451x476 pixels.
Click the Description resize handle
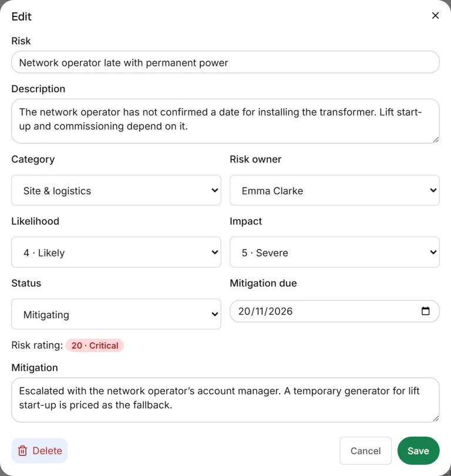(436, 140)
